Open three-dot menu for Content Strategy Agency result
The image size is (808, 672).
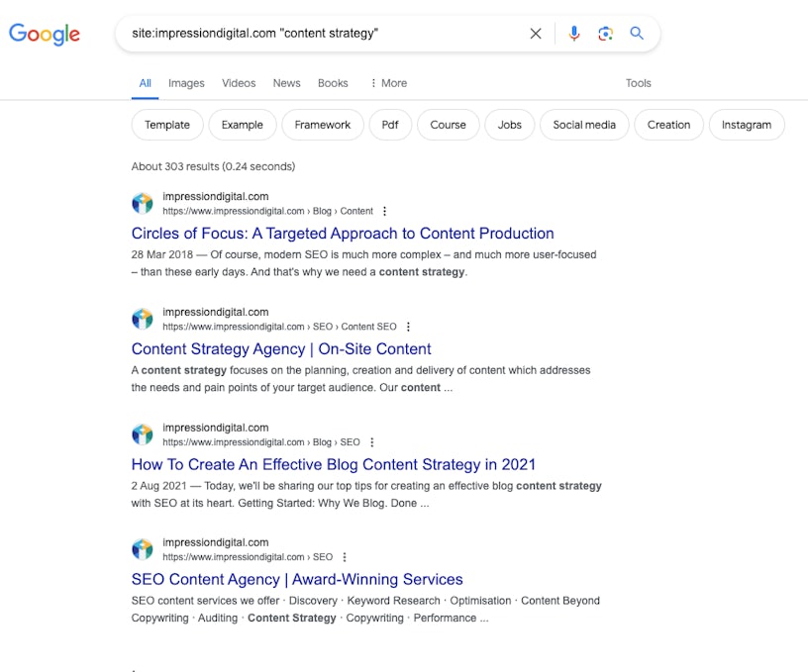408,327
